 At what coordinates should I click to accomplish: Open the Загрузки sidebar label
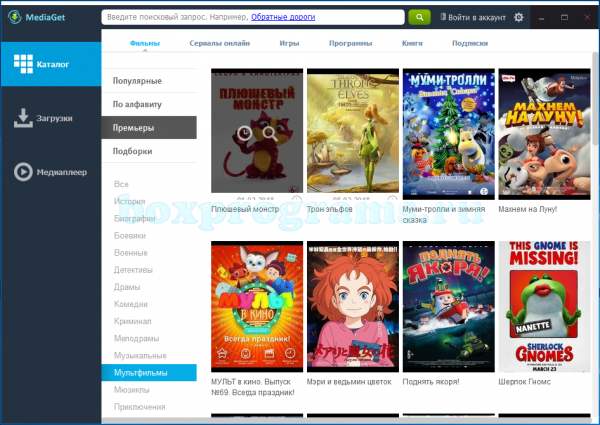54,118
